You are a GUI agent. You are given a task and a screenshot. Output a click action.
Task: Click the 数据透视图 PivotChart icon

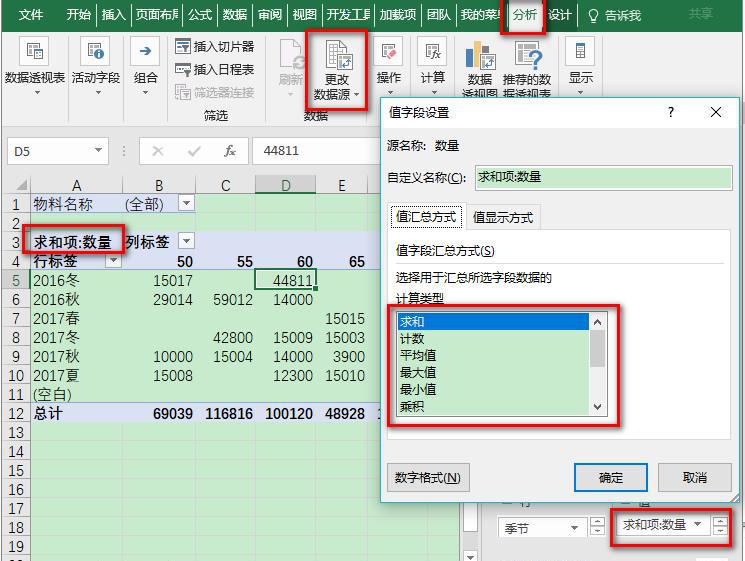[x=480, y=55]
